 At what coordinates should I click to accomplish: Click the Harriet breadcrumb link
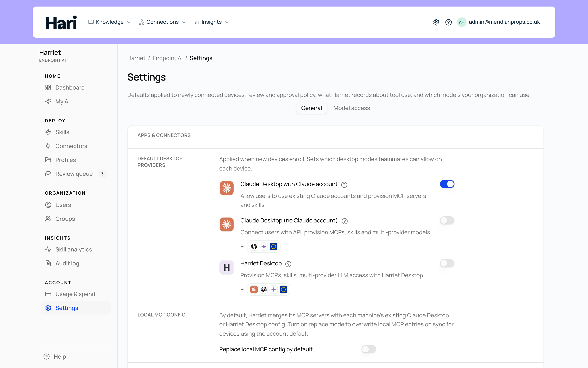coord(136,58)
